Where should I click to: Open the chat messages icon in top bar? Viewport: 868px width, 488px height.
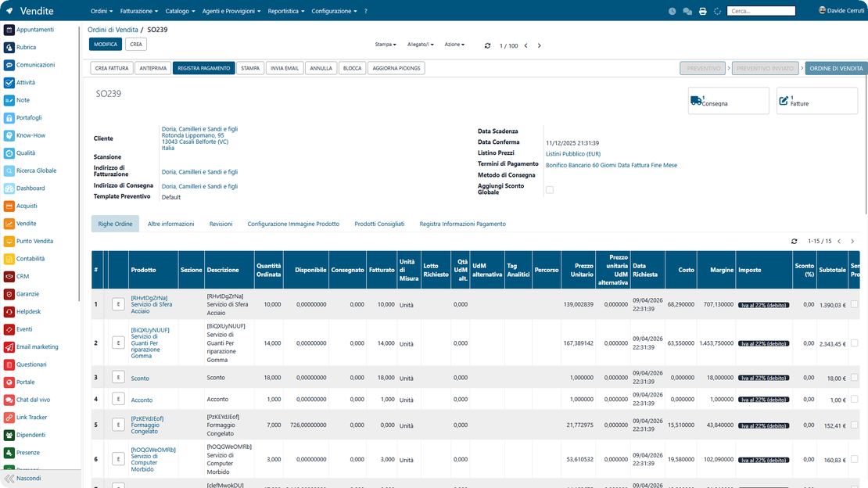[x=687, y=11]
